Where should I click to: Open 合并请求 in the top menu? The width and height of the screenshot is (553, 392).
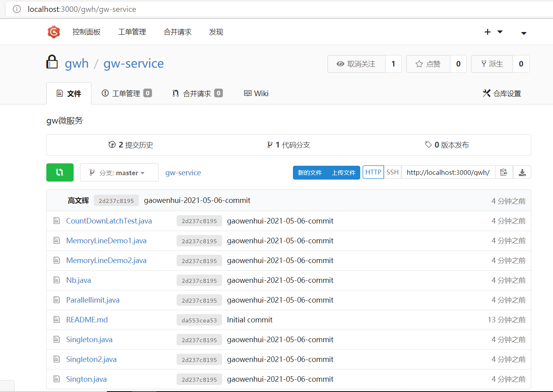(x=177, y=32)
